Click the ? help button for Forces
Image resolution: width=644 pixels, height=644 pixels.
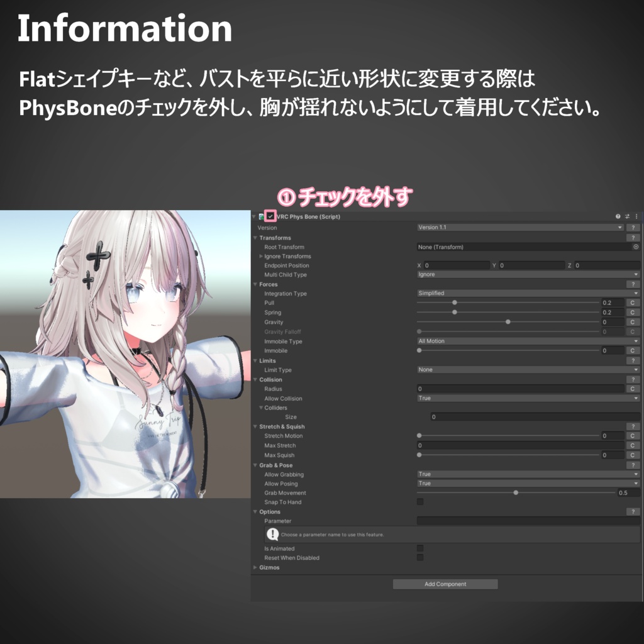tap(633, 284)
